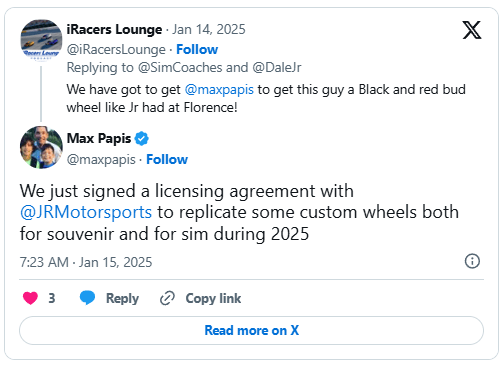The width and height of the screenshot is (503, 366).
Task: Open the X logo icon
Action: click(x=472, y=30)
